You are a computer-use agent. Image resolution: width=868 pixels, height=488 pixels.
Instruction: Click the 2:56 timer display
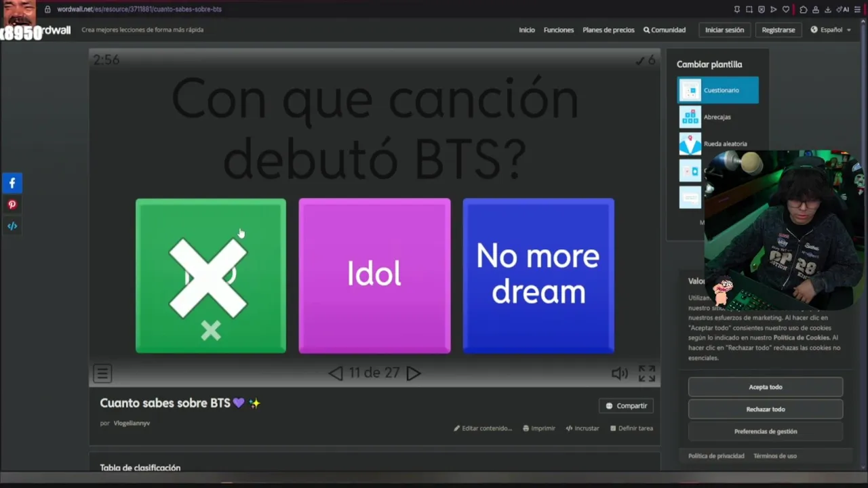coord(106,60)
